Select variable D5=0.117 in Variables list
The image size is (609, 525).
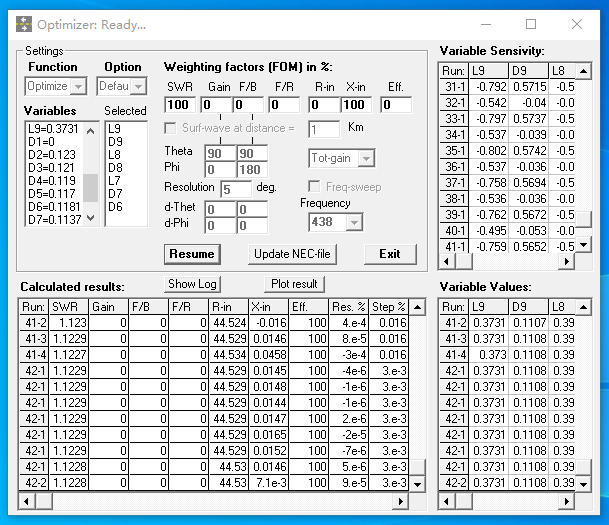click(54, 193)
